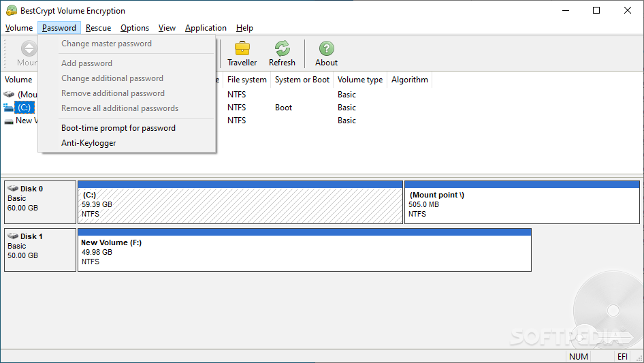
Task: Sort by Algorithm column header
Action: (x=410, y=80)
